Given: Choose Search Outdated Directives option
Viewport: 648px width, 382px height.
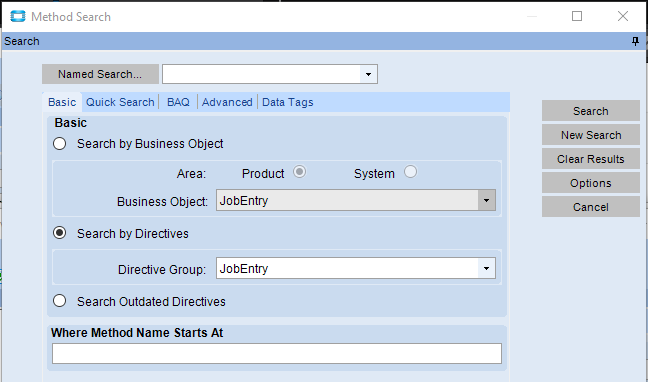Looking at the screenshot, I should 60,301.
